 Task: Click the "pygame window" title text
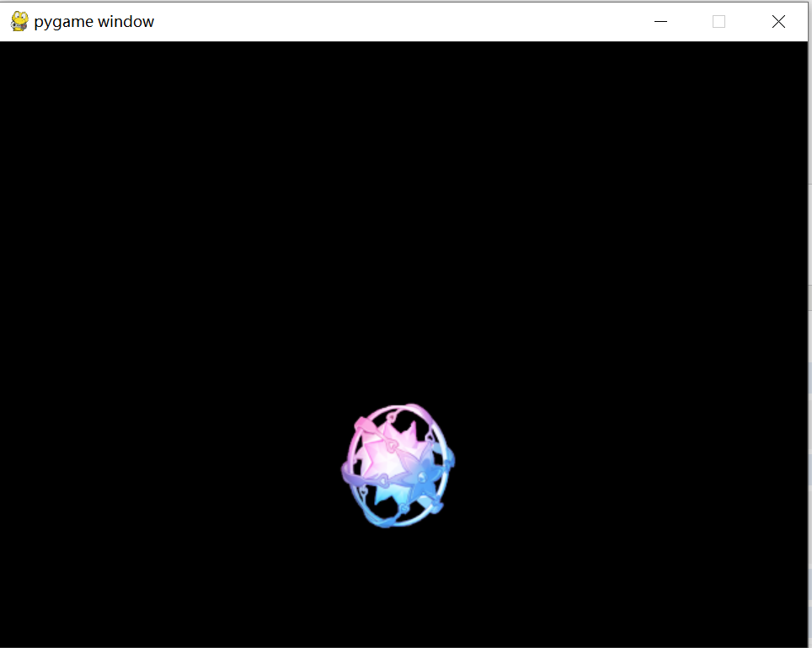[94, 22]
